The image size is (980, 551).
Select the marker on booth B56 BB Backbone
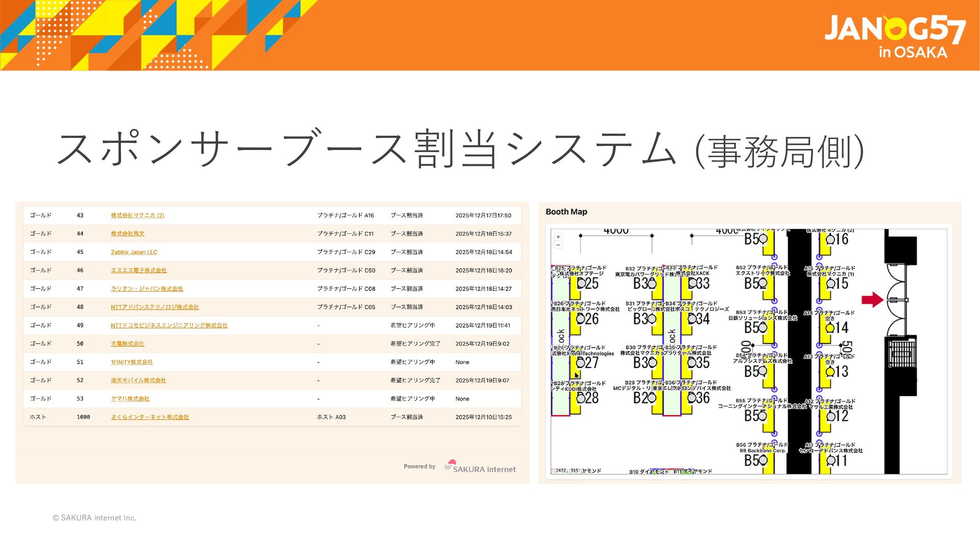[763, 460]
